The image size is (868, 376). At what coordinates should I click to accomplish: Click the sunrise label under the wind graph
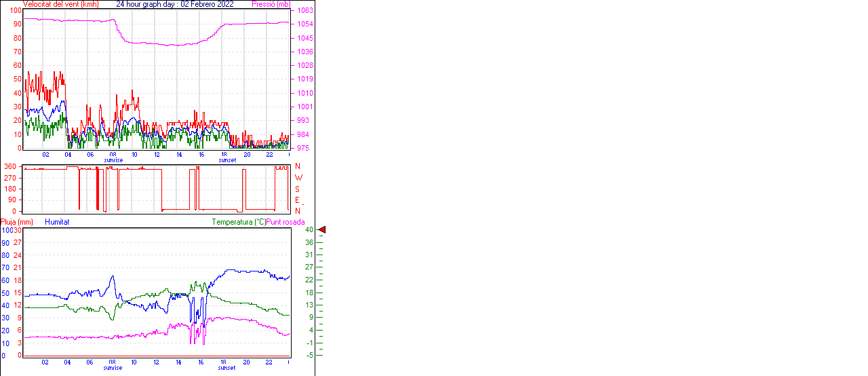(113, 160)
